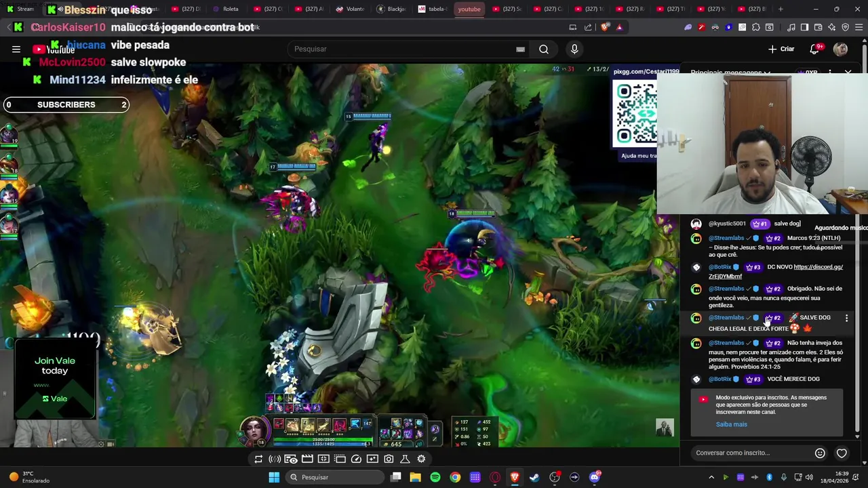Switch to the Roleta browser tab

point(226,9)
